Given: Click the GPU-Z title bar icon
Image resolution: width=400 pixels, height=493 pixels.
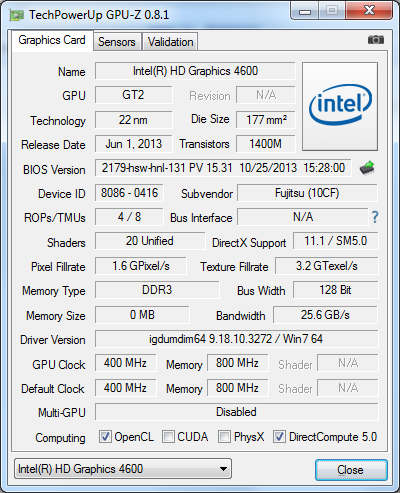Looking at the screenshot, I should pos(17,15).
